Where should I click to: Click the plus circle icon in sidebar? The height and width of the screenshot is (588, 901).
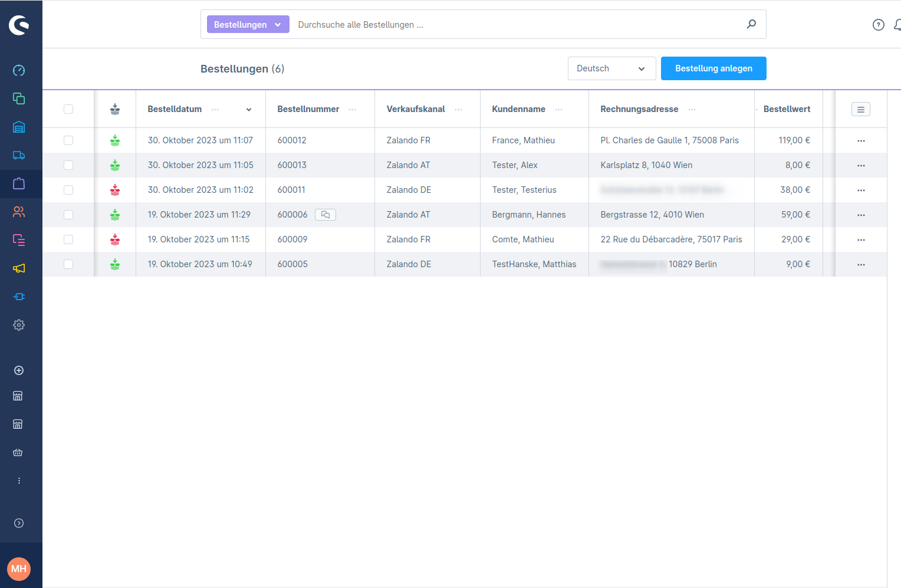19,370
